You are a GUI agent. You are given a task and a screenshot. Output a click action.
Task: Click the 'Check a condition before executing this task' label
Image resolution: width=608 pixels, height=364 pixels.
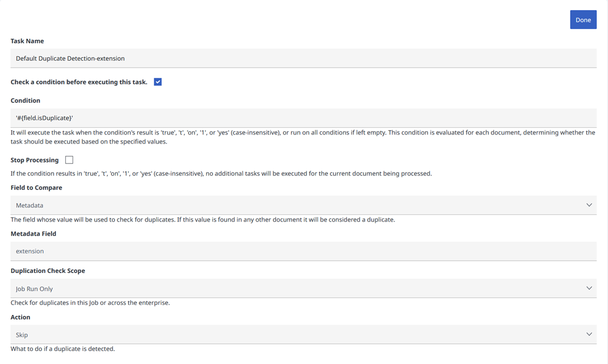tap(79, 82)
